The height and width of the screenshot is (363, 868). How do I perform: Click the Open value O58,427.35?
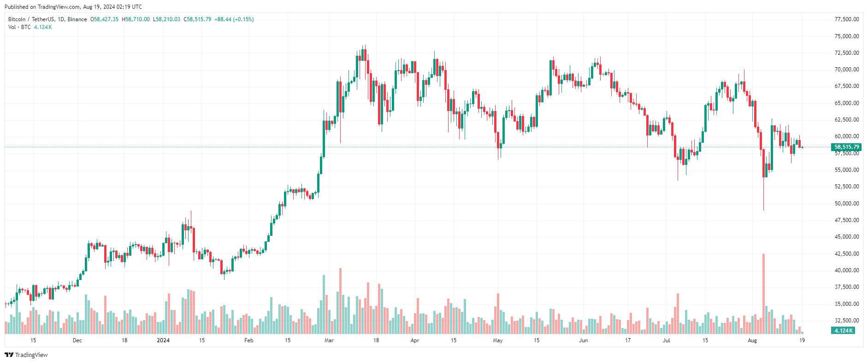[x=105, y=19]
